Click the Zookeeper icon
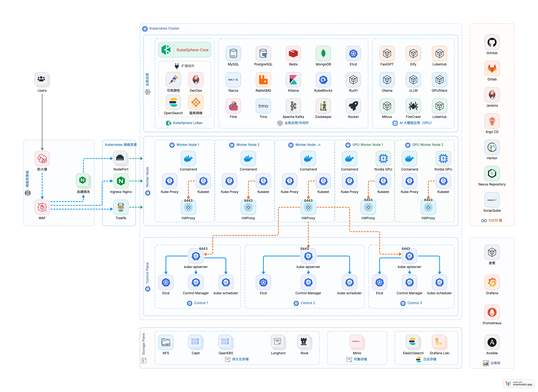538x392 pixels. (x=323, y=106)
